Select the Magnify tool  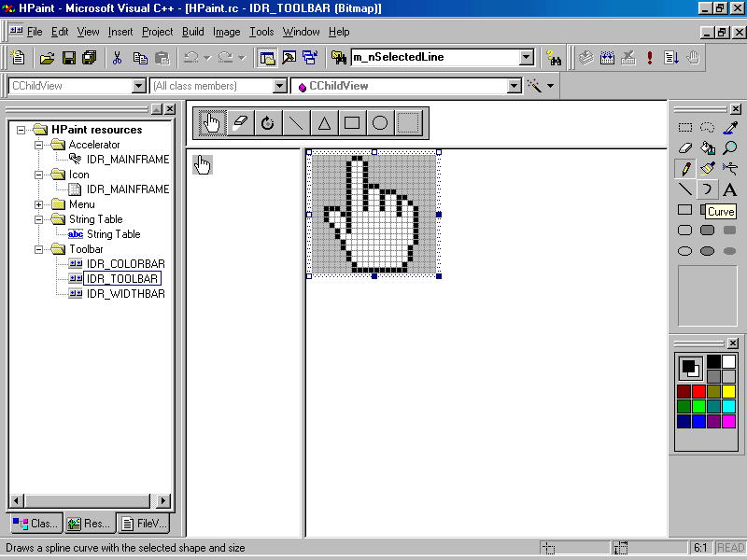pos(730,148)
